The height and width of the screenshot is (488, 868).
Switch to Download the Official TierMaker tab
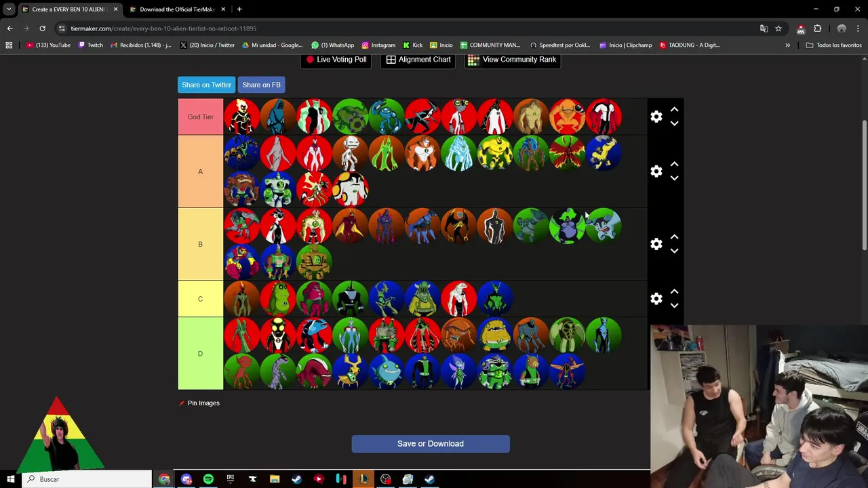[x=176, y=9]
